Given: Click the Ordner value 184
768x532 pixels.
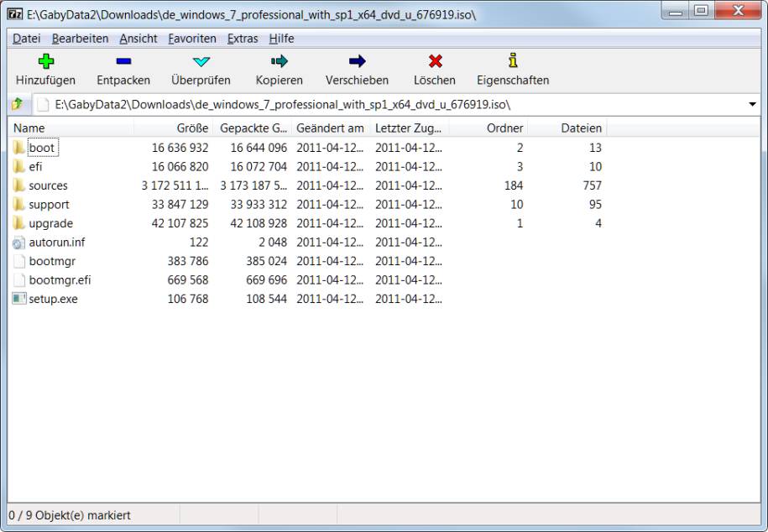Looking at the screenshot, I should point(514,185).
